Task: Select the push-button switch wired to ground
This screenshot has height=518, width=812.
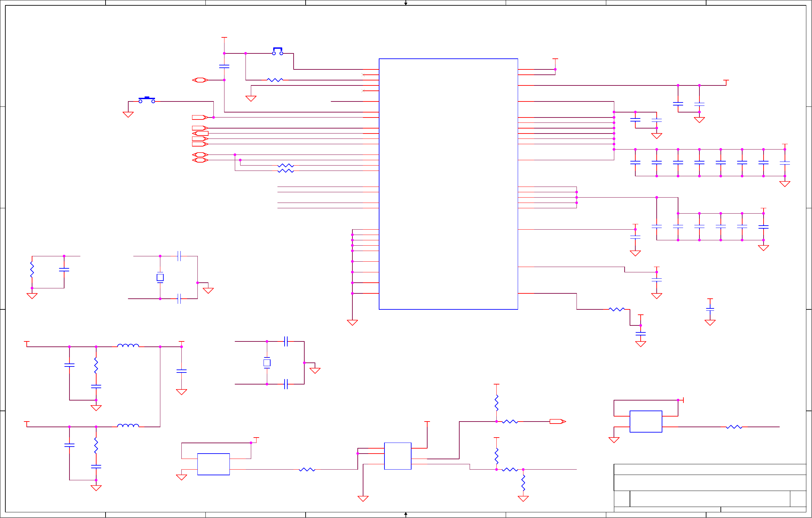Action: click(x=147, y=100)
